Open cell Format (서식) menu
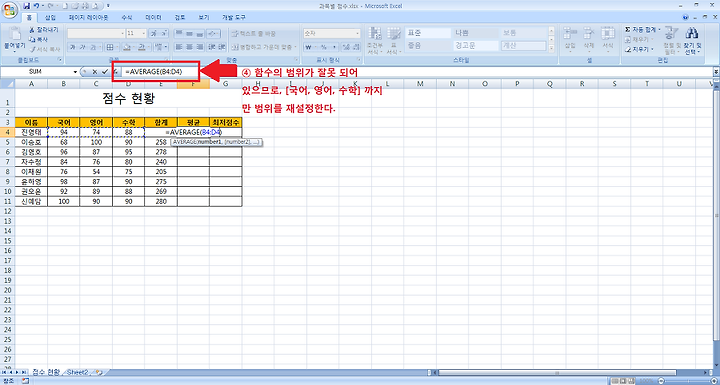The image size is (720, 385). click(x=608, y=40)
